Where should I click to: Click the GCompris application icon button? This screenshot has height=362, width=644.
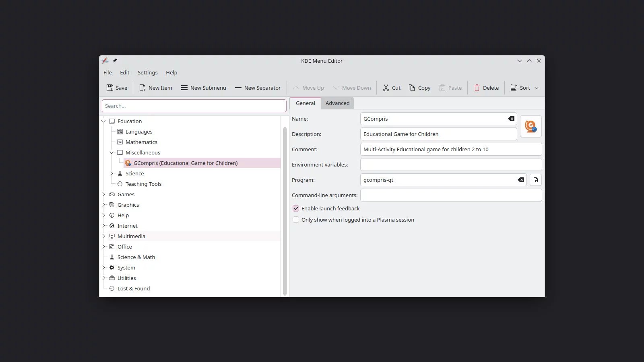click(x=530, y=126)
